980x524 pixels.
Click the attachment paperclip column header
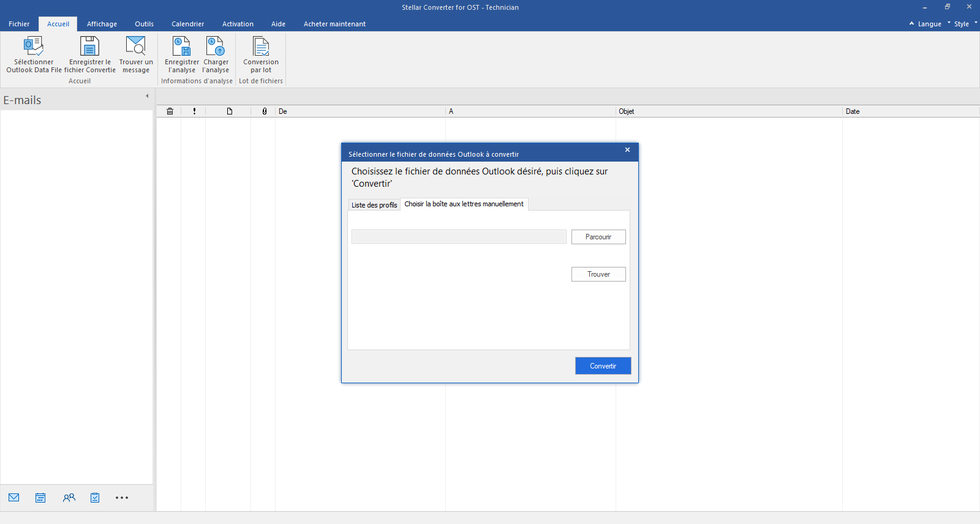264,111
